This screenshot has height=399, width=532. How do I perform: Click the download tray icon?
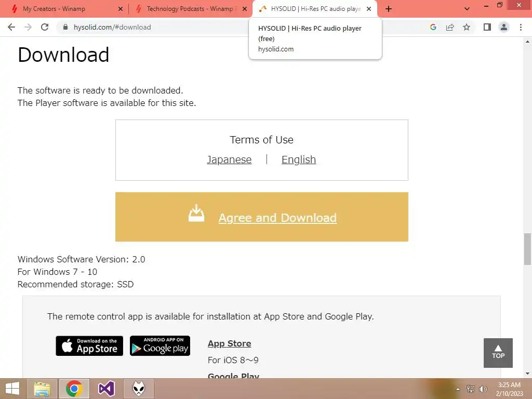196,214
